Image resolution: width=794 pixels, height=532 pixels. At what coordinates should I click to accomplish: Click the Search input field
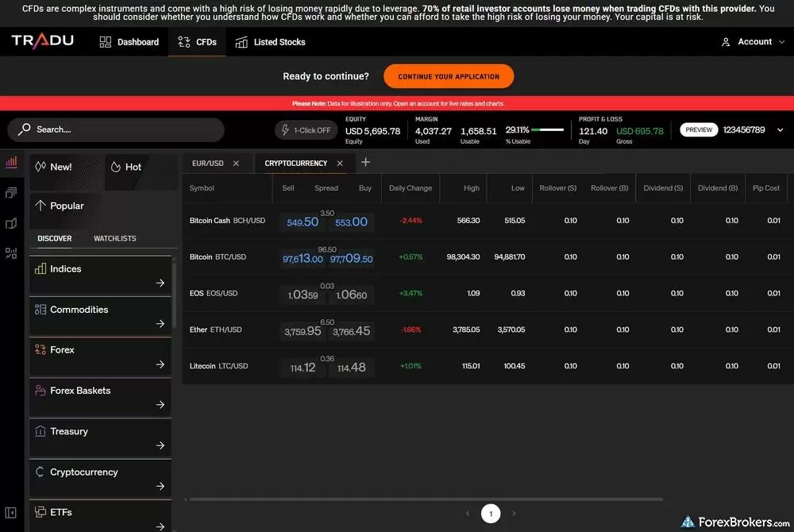(116, 129)
